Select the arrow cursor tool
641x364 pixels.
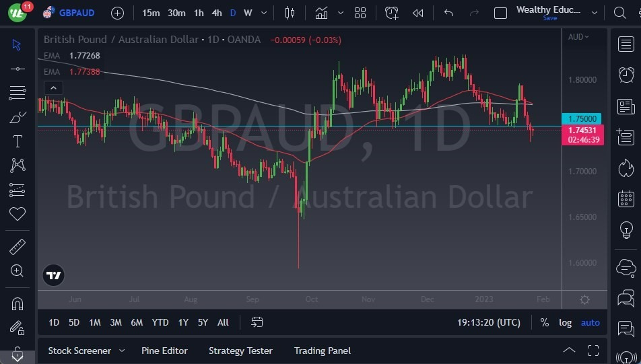click(x=17, y=44)
